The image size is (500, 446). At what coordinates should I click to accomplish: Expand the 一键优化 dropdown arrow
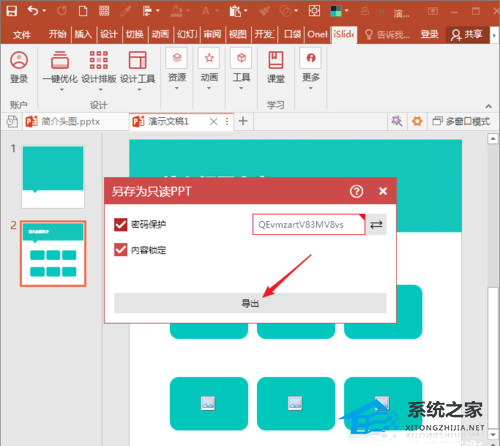coord(61,89)
